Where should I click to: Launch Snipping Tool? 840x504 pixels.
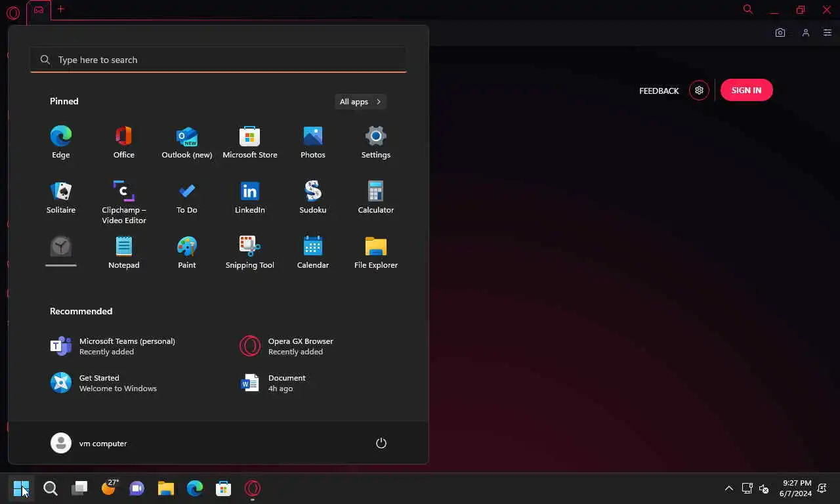click(250, 253)
